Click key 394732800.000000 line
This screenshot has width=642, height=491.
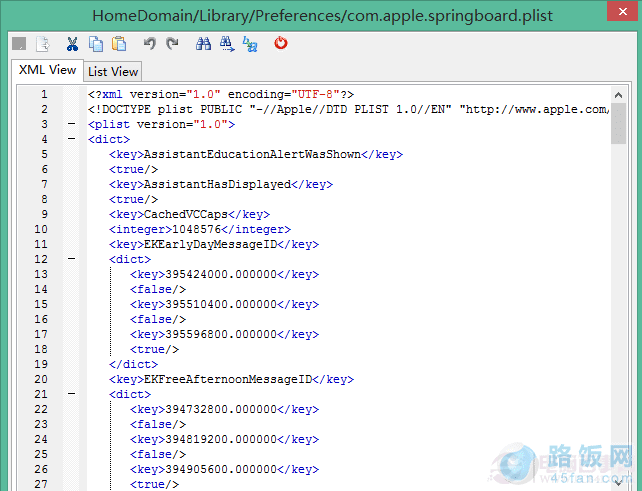(x=224, y=409)
